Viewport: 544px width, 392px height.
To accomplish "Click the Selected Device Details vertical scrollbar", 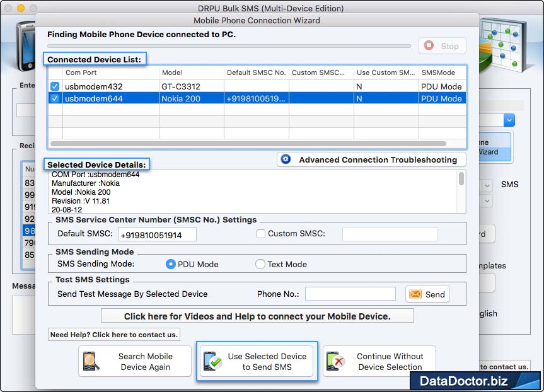I will (x=461, y=178).
